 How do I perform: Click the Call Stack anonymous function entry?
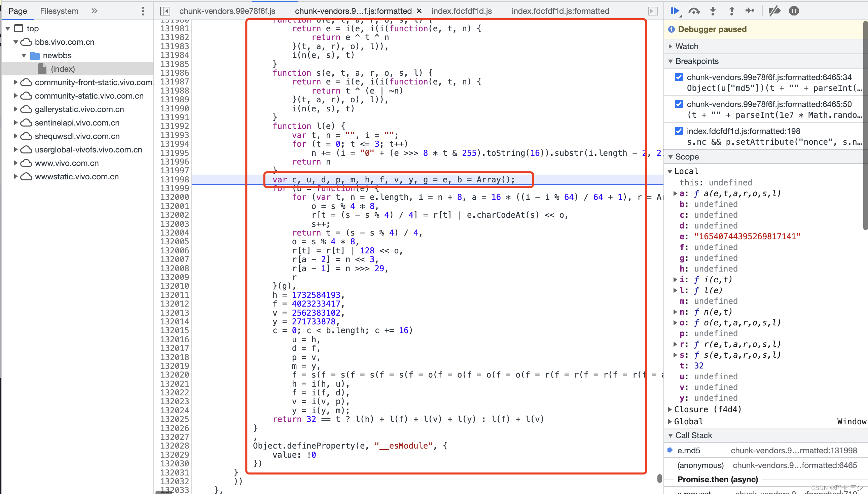click(x=699, y=465)
